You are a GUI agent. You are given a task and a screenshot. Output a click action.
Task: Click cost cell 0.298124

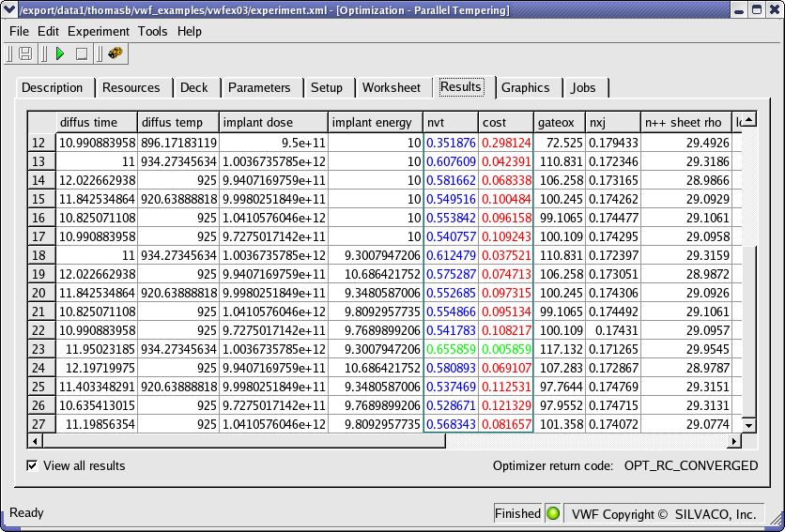click(505, 143)
